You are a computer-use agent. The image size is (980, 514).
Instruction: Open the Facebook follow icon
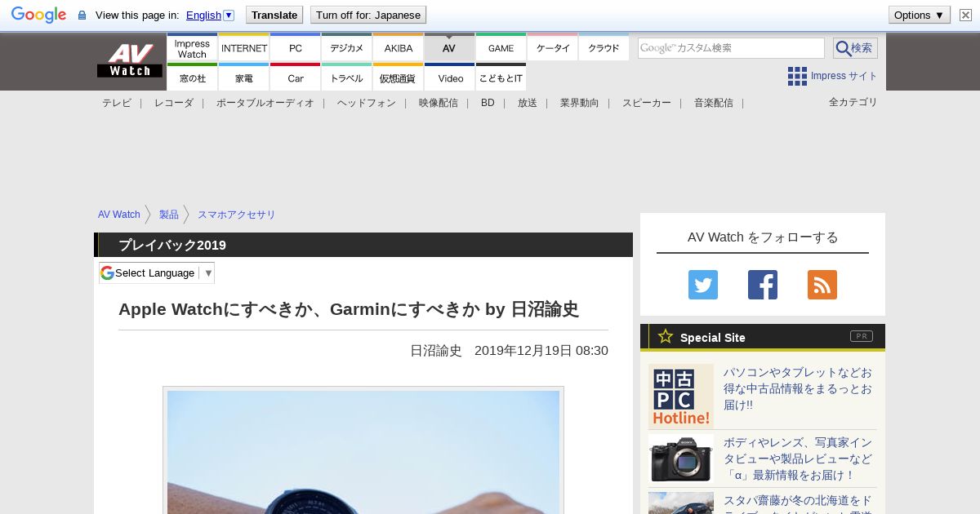[x=763, y=285]
